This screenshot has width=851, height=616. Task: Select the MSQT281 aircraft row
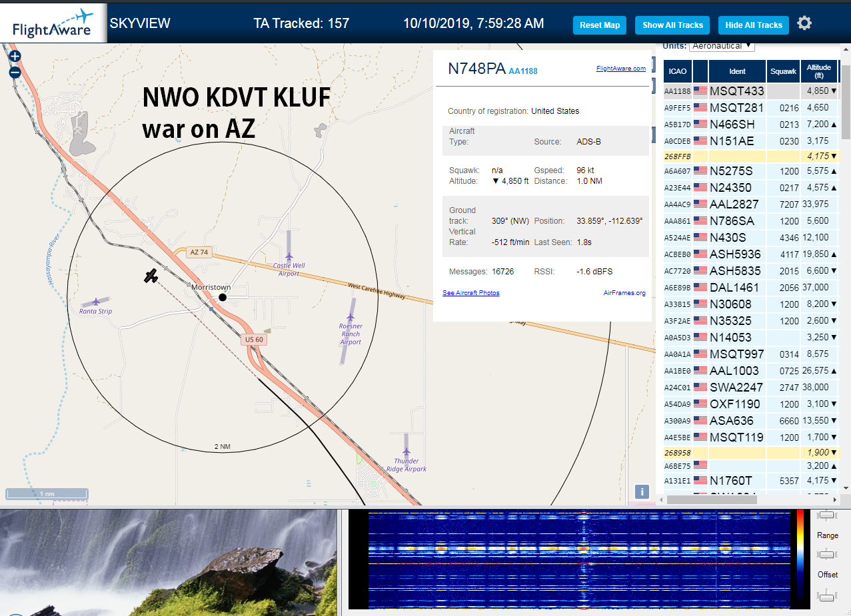click(751, 107)
